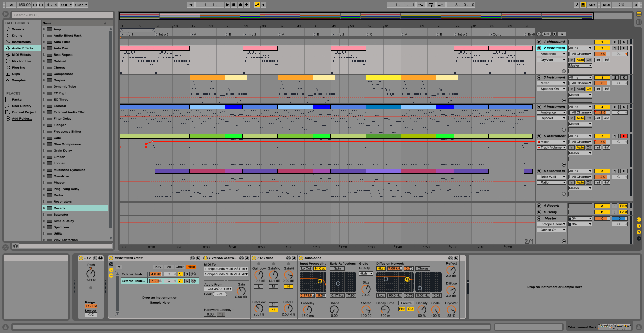Click the Arrangement Record button
The width and height of the screenshot is (644, 333).
(240, 5)
